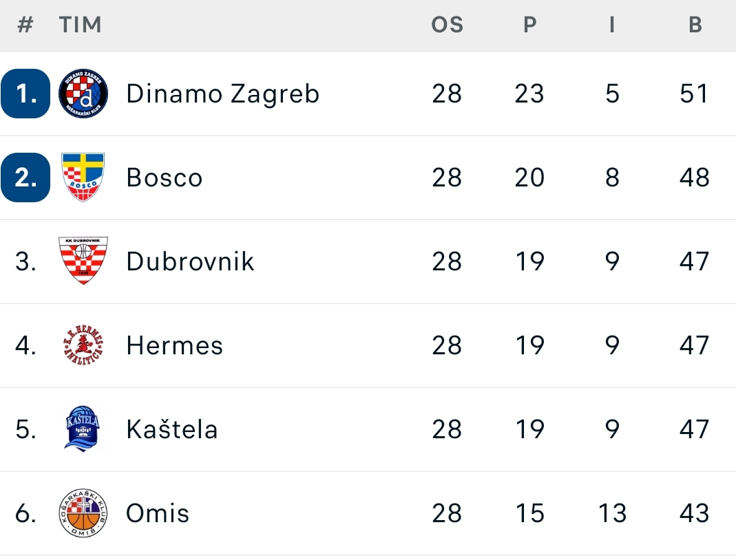Open the Bosco team page
736x560 pixels.
[165, 177]
